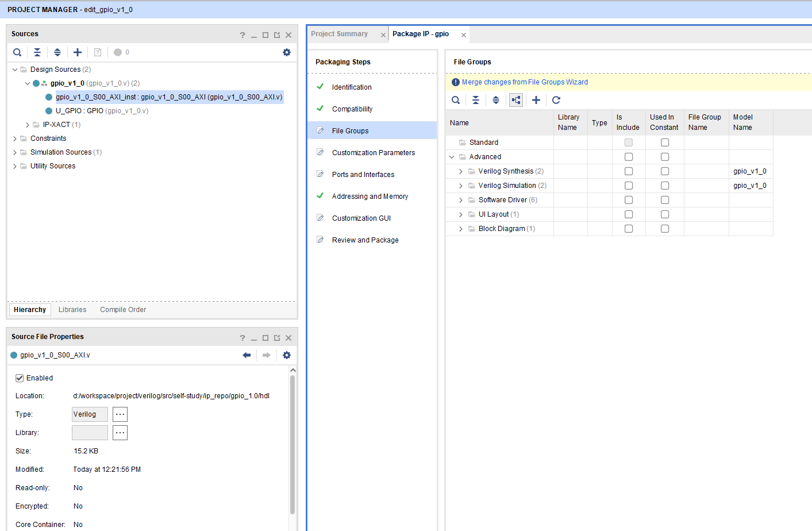The image size is (812, 531).
Task: Click the Add Sources plus icon
Action: tap(78, 52)
